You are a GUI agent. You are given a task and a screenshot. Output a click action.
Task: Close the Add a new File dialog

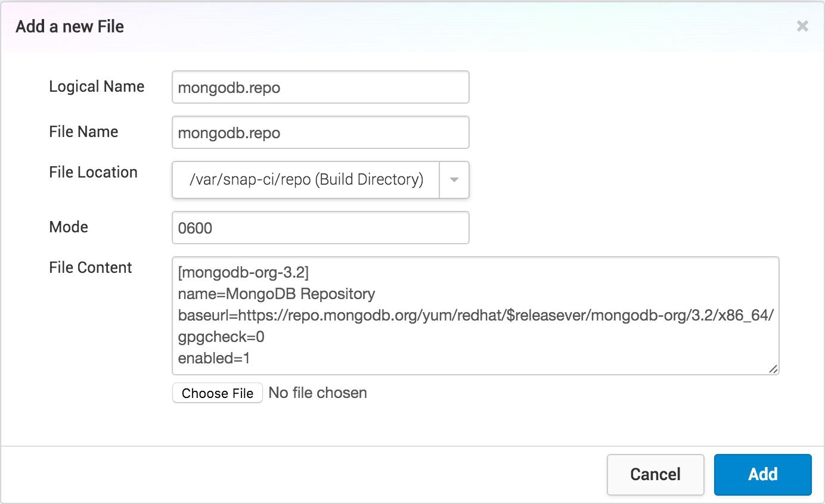[802, 26]
